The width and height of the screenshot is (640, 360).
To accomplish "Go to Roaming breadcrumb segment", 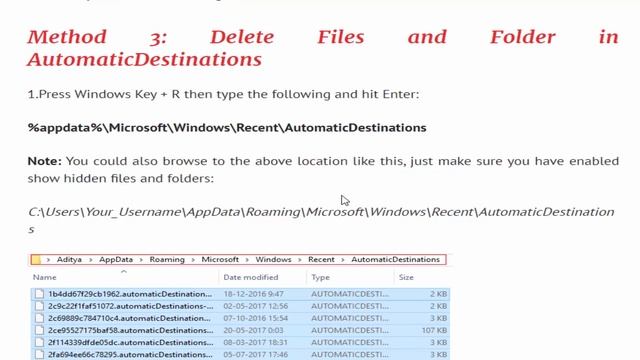I will pyautogui.click(x=167, y=260).
